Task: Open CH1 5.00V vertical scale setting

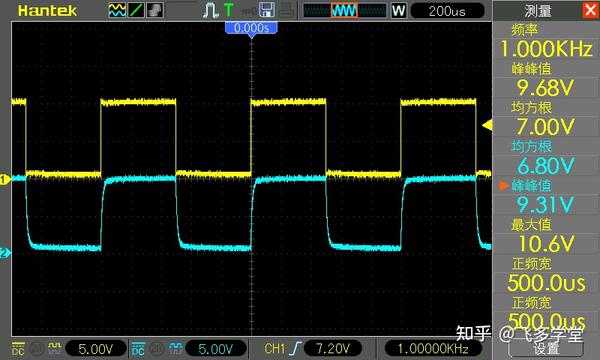Action: [x=96, y=349]
